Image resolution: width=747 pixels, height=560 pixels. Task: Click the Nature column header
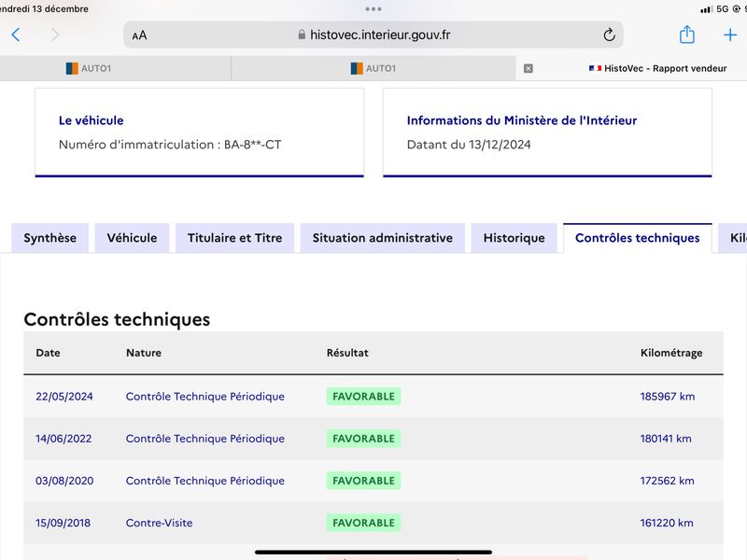point(144,353)
